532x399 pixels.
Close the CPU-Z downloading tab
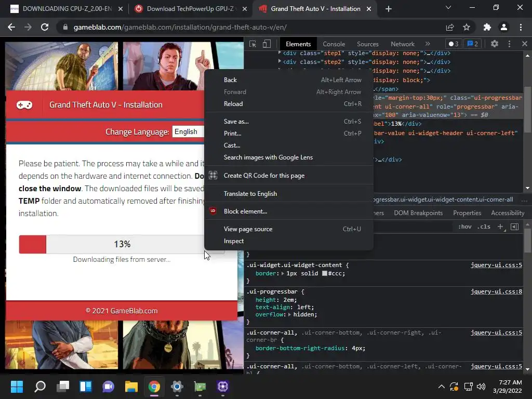pos(121,9)
